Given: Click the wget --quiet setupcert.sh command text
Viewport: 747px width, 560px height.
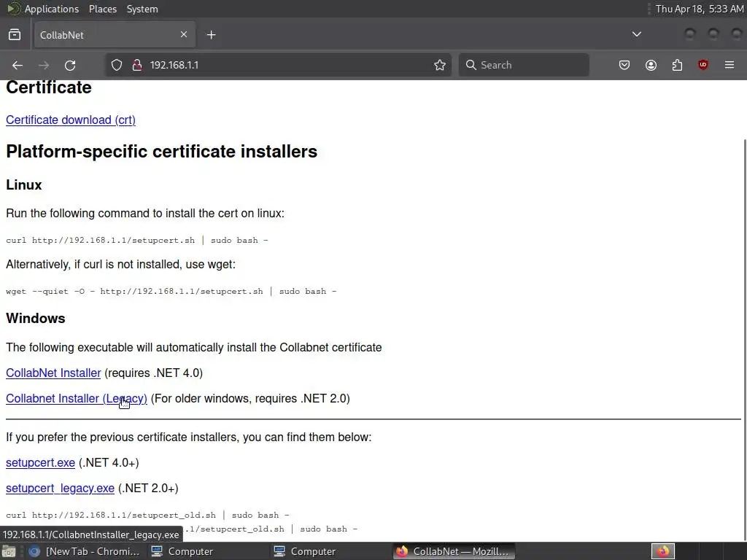Looking at the screenshot, I should click(x=171, y=292).
